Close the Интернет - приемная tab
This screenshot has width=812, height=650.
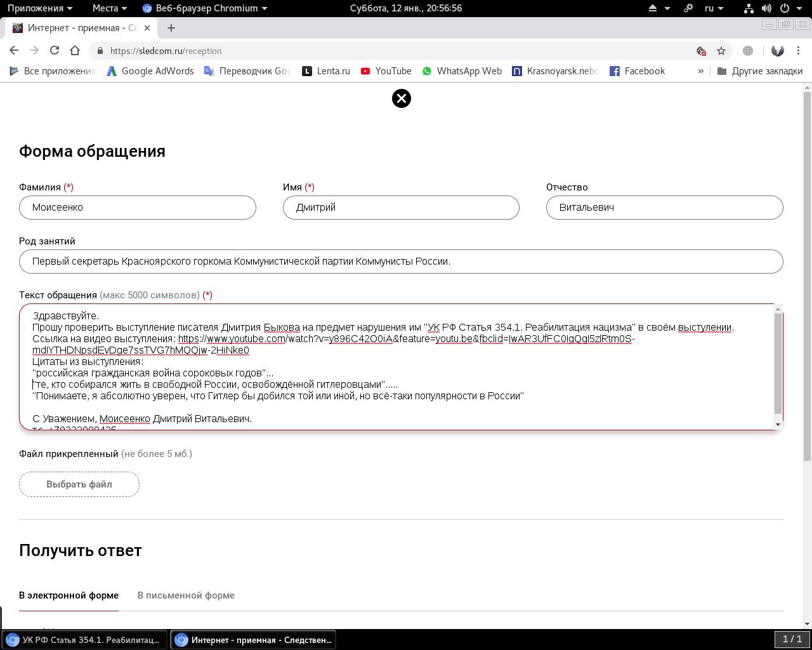tap(147, 28)
